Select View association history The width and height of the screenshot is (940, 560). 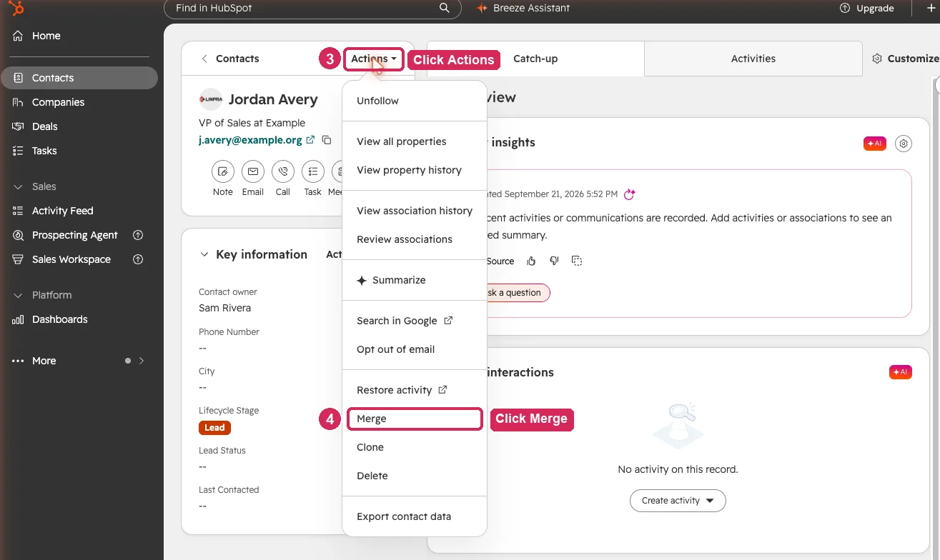415,211
